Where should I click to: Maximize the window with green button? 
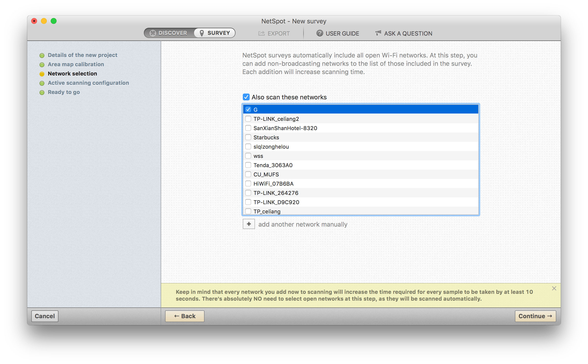[54, 21]
